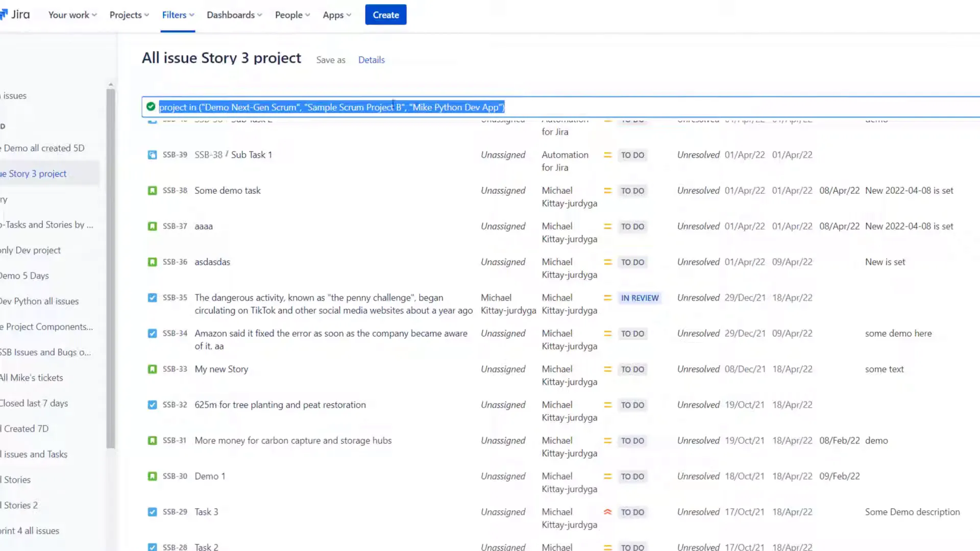Click the Create button

[x=386, y=15]
